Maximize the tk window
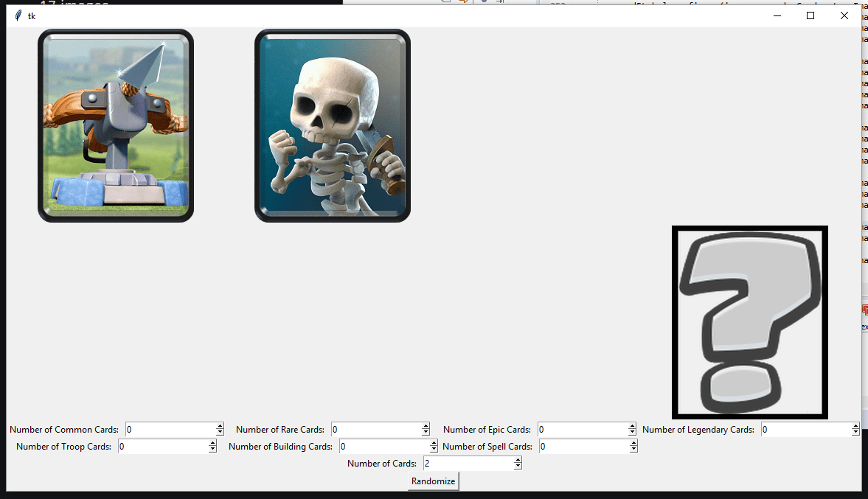 click(810, 15)
